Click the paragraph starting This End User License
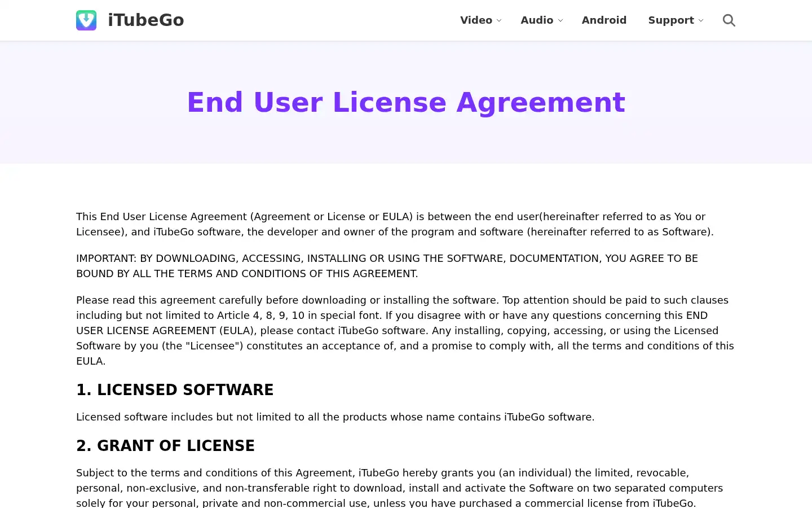 coord(395,224)
